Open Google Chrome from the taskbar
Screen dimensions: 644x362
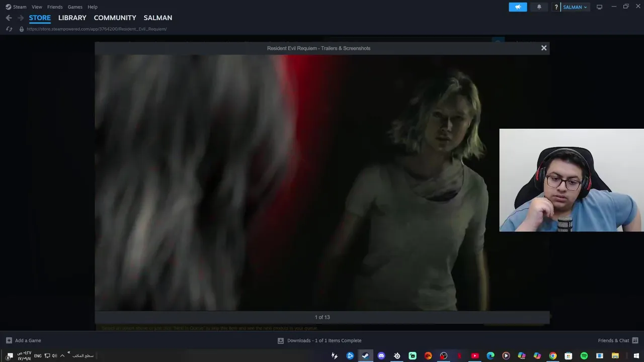click(x=552, y=356)
